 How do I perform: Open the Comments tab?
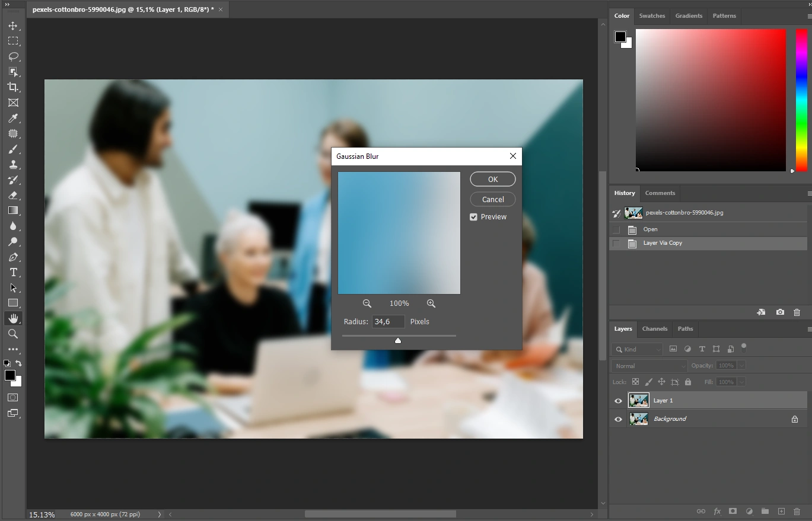coord(660,193)
